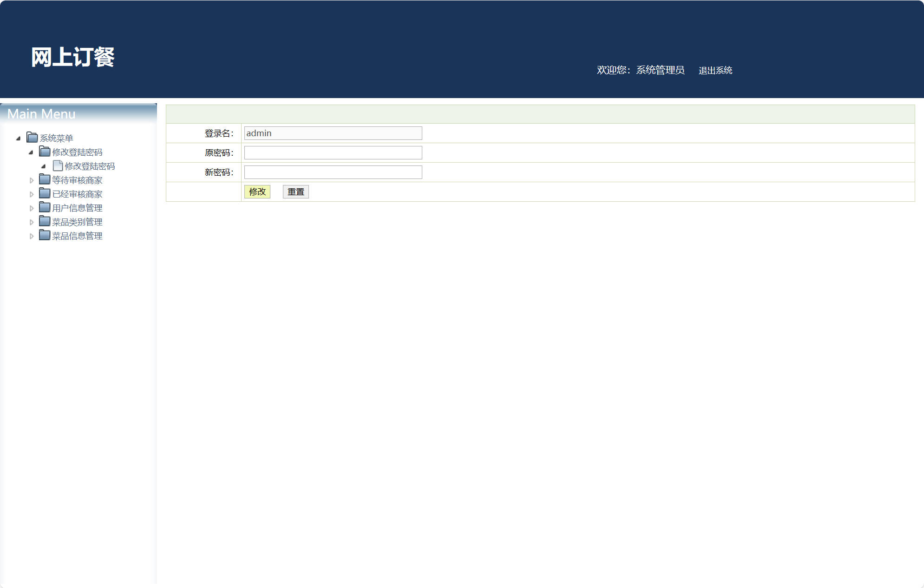Image resolution: width=924 pixels, height=588 pixels.
Task: Expand the 菜品类别管理 tree node
Action: pos(32,222)
